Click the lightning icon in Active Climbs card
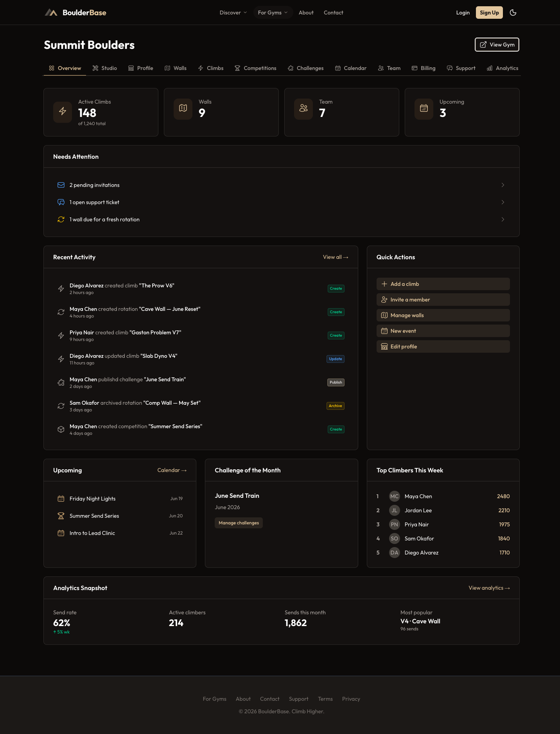This screenshot has height=734, width=560. click(63, 111)
